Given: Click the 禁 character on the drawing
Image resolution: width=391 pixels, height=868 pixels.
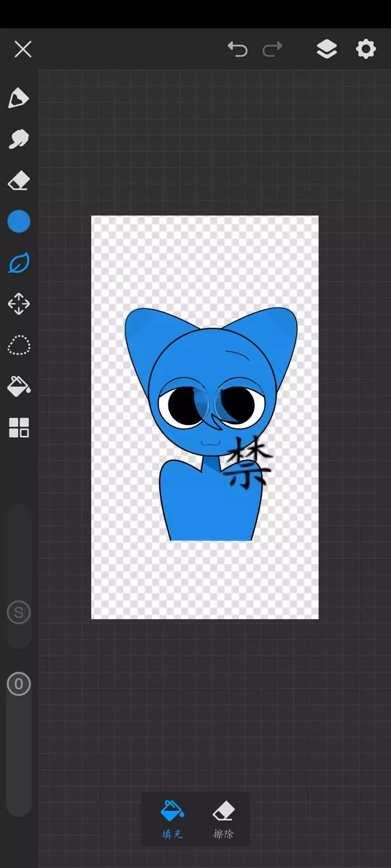Looking at the screenshot, I should point(249,463).
